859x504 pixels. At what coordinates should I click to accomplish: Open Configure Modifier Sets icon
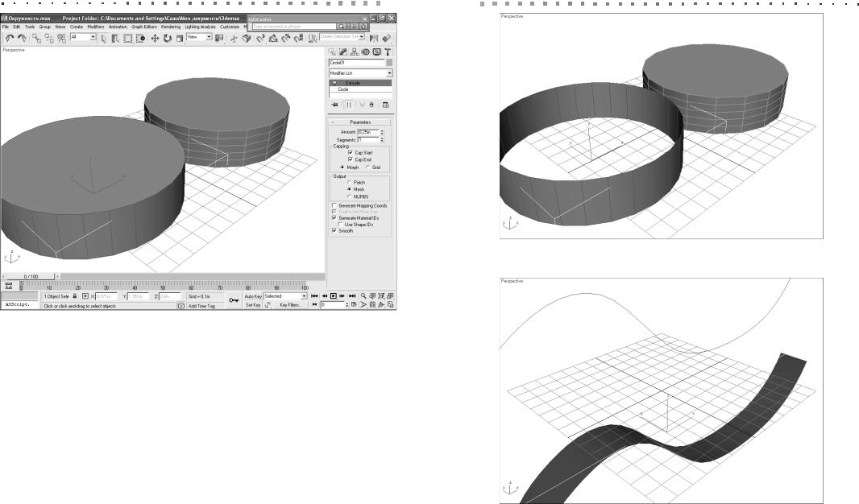tap(386, 105)
